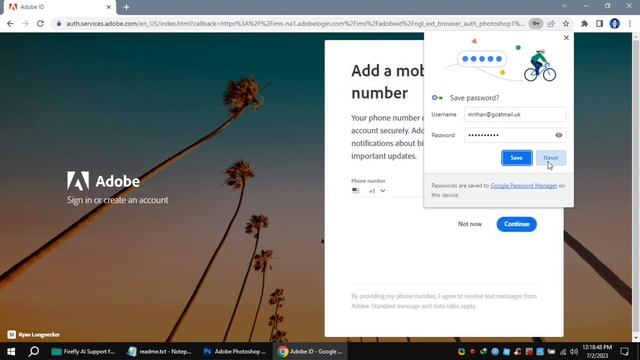Bookmark this tab with the star

(566, 24)
